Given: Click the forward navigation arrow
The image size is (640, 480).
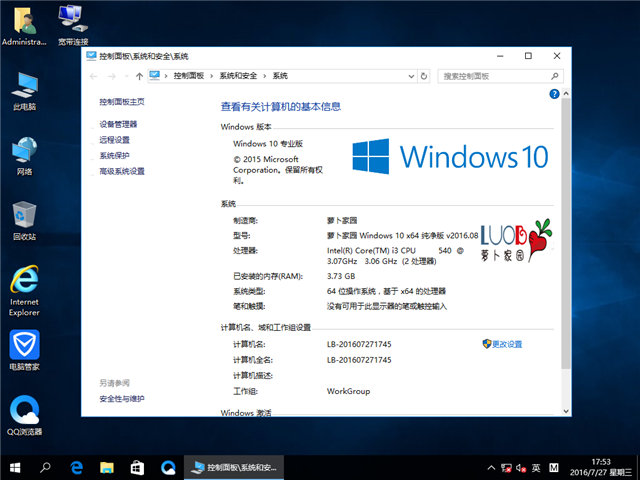Looking at the screenshot, I should coord(111,76).
